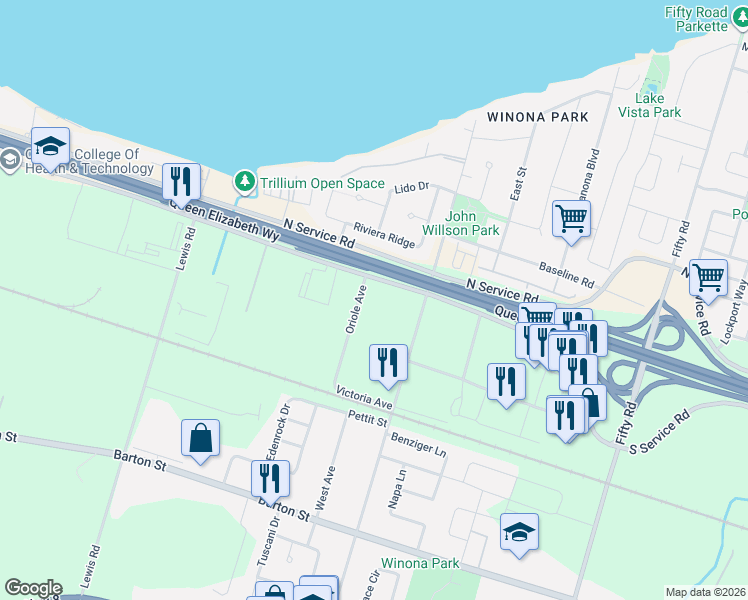Select the East St street label

coord(518,184)
